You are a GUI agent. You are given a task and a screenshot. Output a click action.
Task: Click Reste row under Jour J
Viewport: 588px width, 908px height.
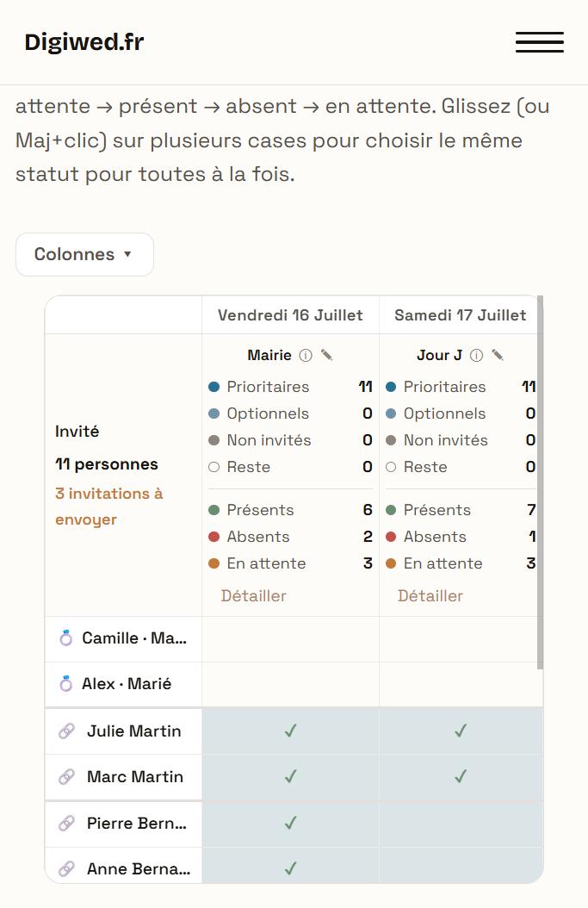click(x=461, y=467)
